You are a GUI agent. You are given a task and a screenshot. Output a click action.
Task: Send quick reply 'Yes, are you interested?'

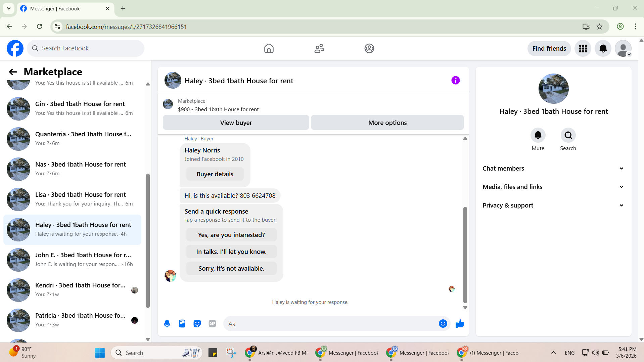tap(231, 235)
